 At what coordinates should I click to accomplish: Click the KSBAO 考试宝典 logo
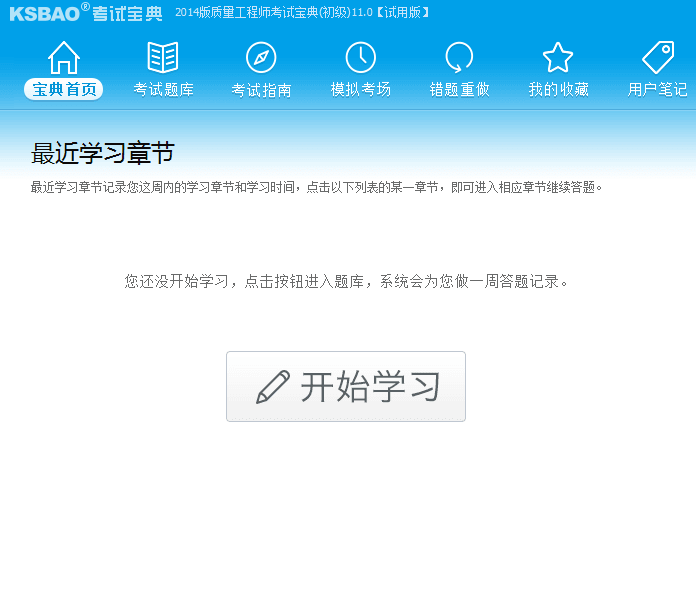[x=86, y=12]
